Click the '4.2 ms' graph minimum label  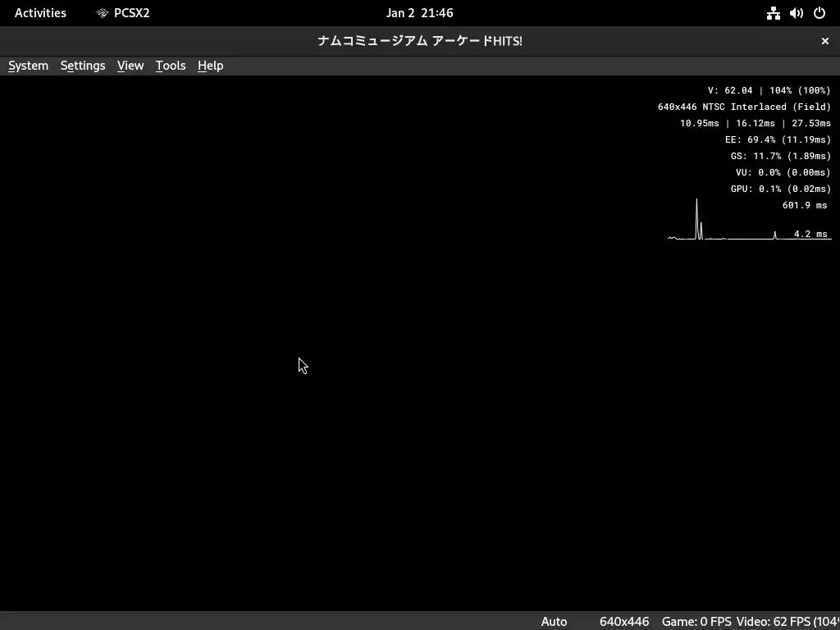pyautogui.click(x=810, y=234)
